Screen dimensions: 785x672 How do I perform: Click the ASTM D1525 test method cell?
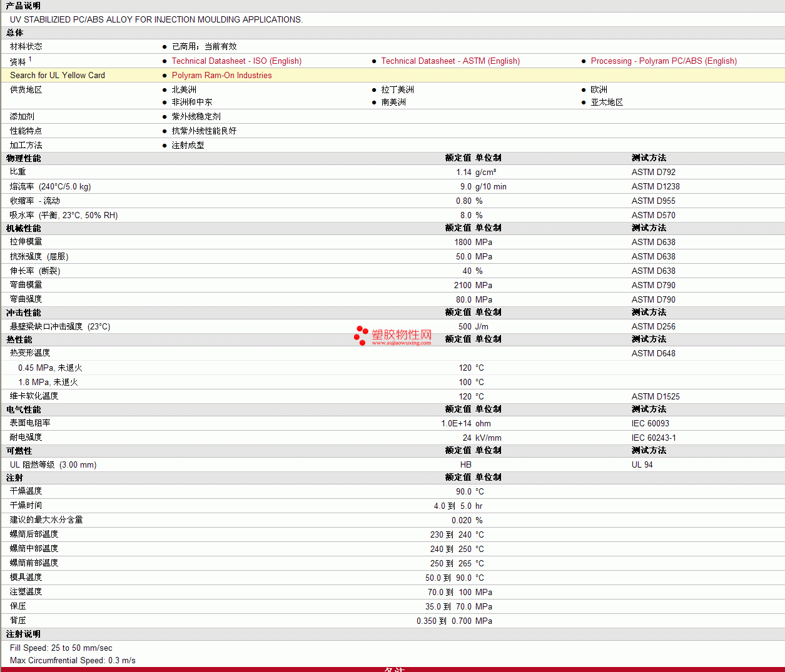(655, 397)
